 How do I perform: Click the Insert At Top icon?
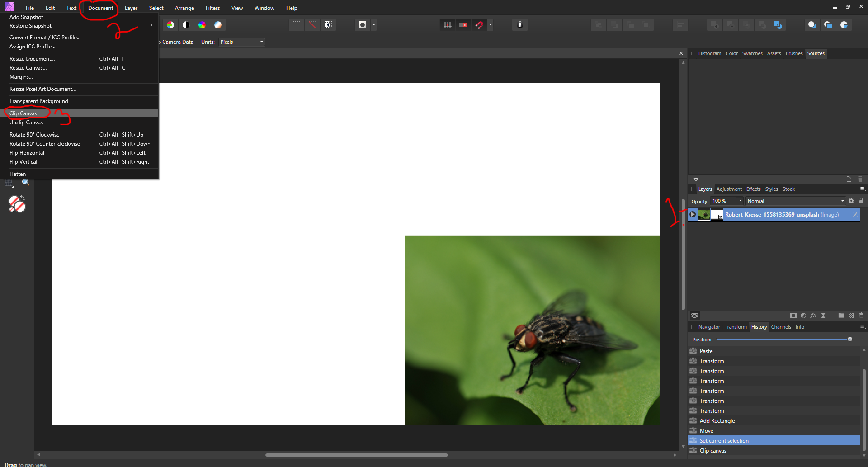point(828,25)
